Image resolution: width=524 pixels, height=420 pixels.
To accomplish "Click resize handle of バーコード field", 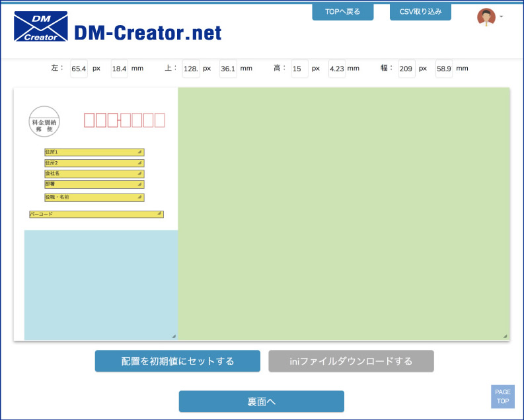I will [x=159, y=214].
